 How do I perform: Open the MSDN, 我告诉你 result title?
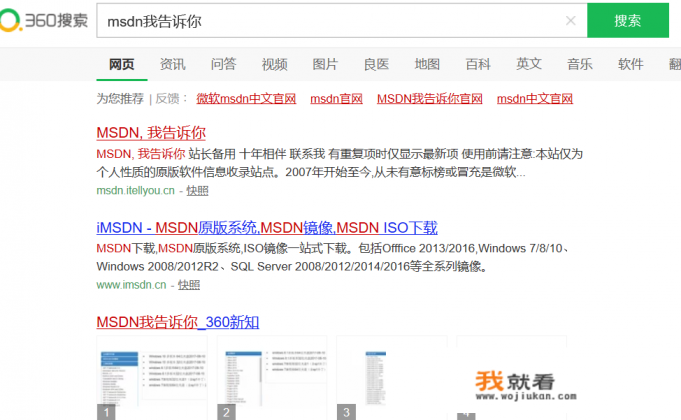151,133
